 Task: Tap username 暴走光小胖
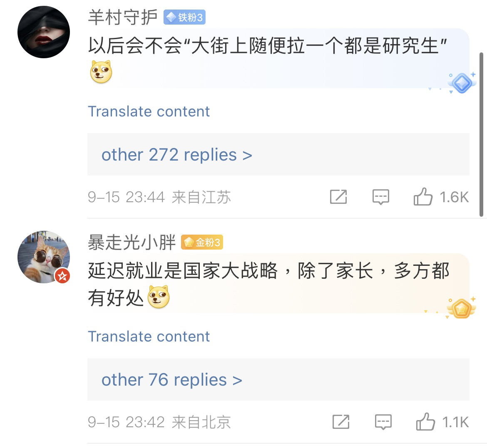132,243
